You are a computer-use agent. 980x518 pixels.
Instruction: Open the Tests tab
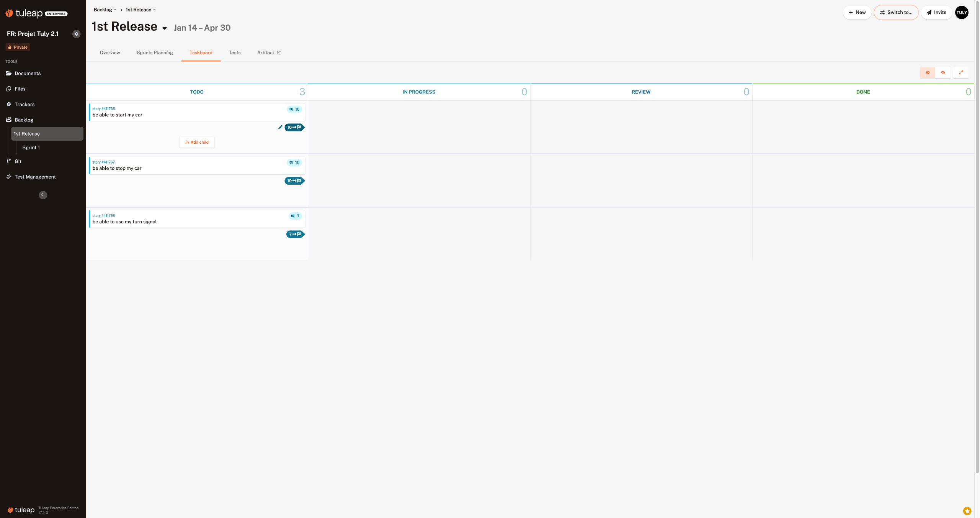pyautogui.click(x=235, y=52)
